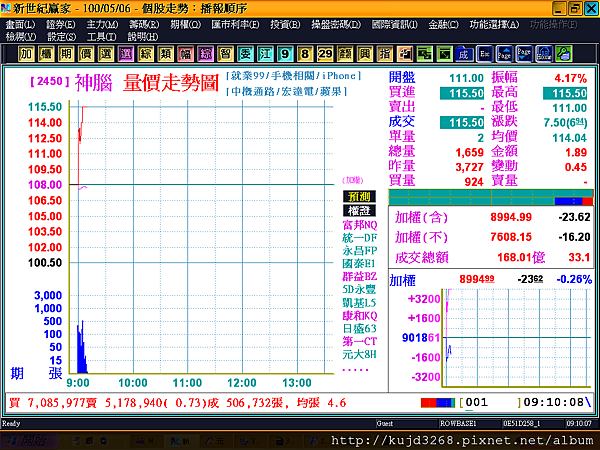Open the 籌碼(R) menu
The width and height of the screenshot is (600, 450).
pyautogui.click(x=144, y=25)
